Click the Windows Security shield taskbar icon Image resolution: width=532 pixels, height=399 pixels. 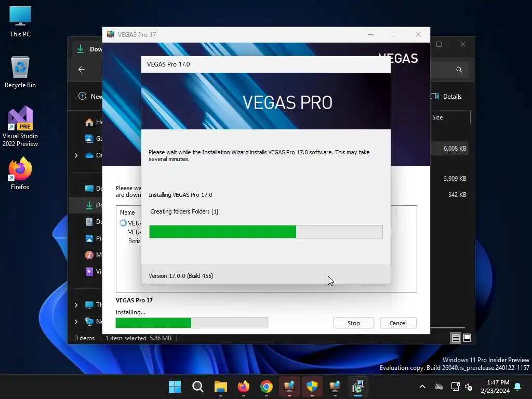(x=312, y=387)
